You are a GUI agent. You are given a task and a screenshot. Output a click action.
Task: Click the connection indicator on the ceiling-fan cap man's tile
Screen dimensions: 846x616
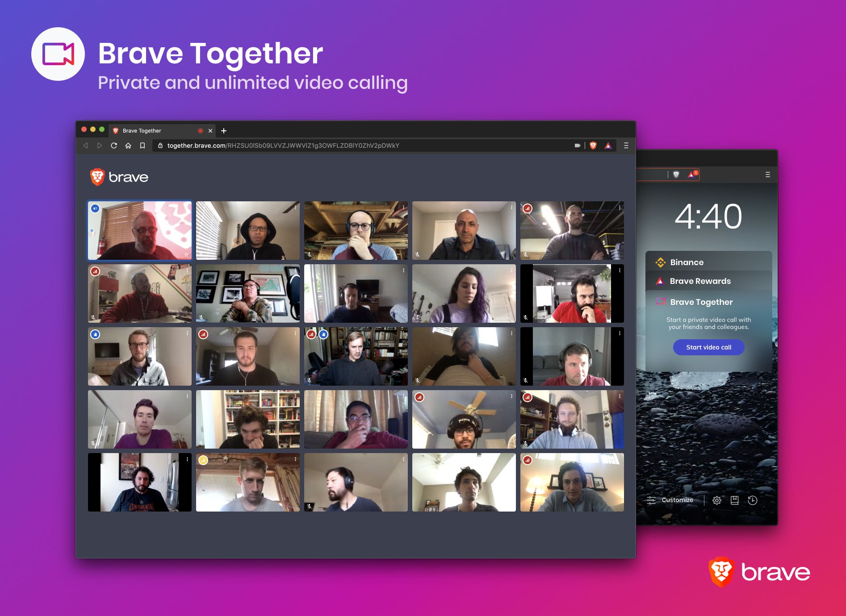419,397
